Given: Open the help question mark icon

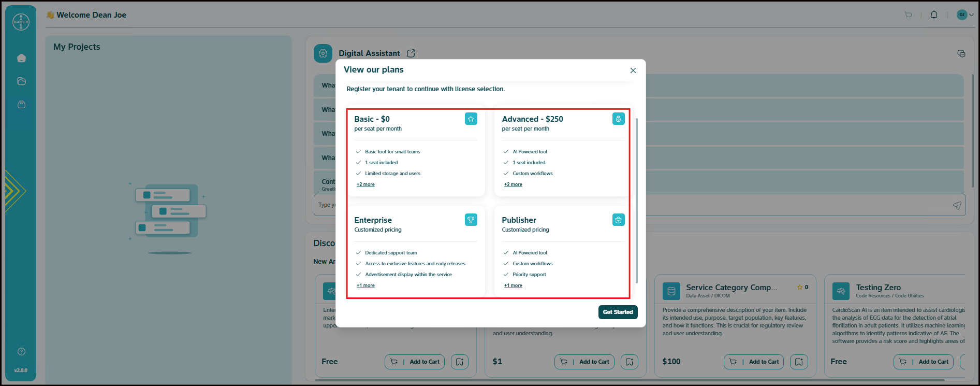Looking at the screenshot, I should (x=21, y=352).
